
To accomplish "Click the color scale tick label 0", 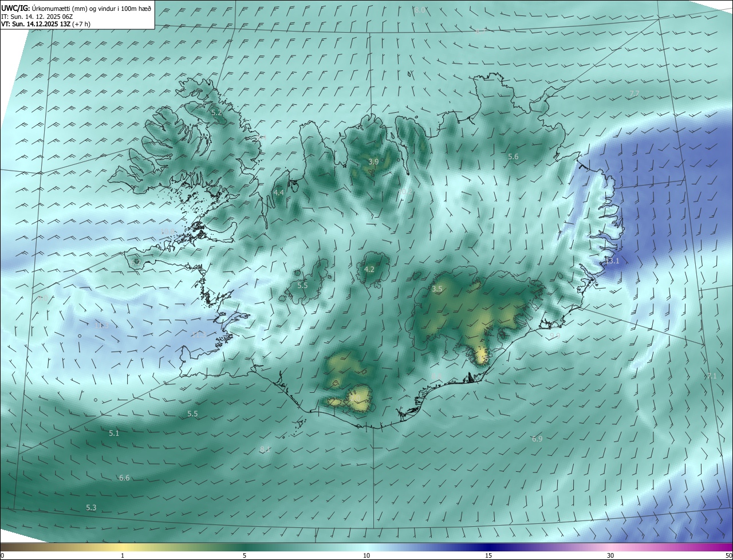I will 2,555.
